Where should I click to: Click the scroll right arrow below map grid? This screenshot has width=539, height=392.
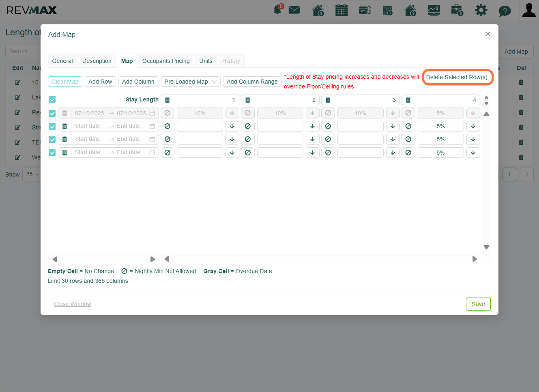click(475, 259)
